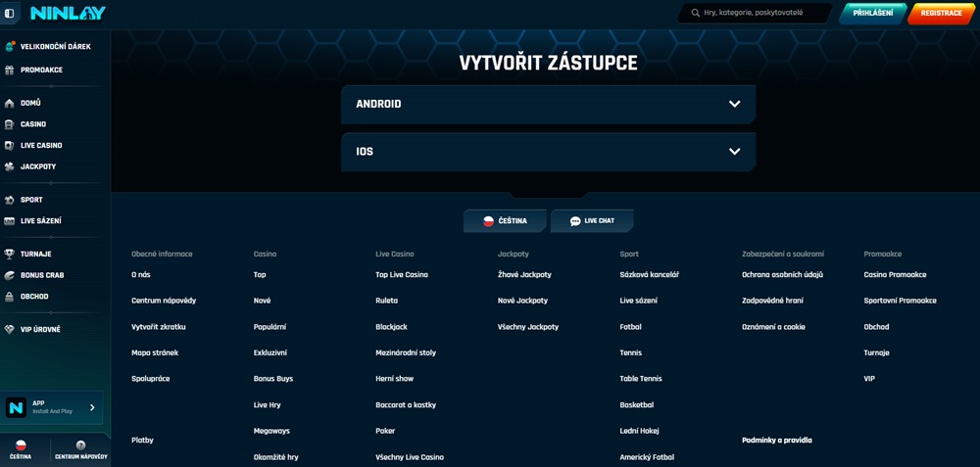The width and height of the screenshot is (980, 467).
Task: Collapse the sidebar with the panel icon
Action: click(x=10, y=13)
